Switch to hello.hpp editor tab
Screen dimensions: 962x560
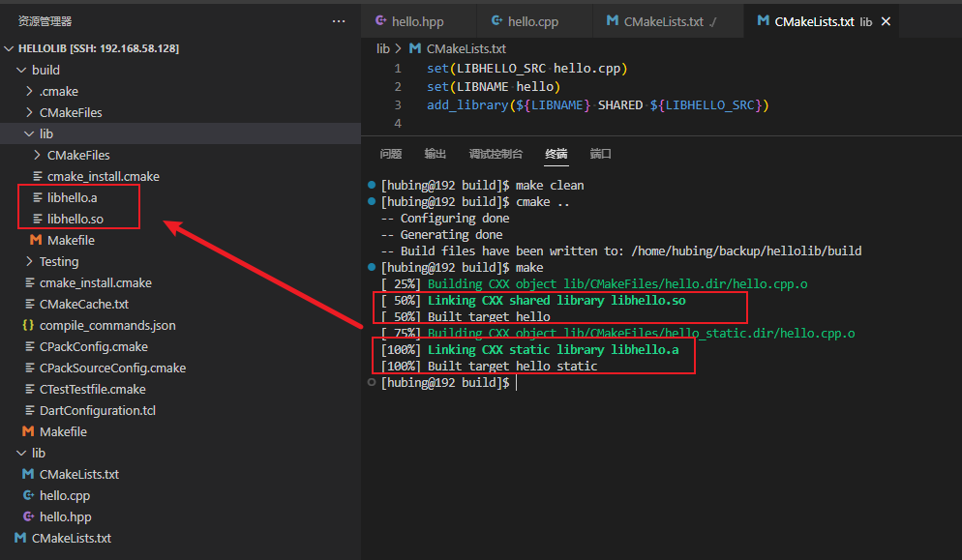[417, 21]
